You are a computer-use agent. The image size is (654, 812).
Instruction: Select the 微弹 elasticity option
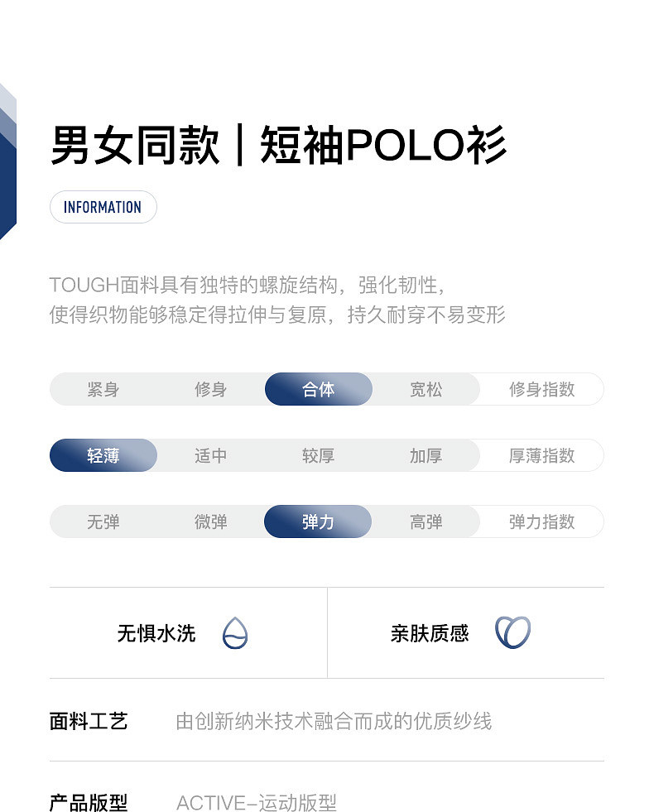click(x=211, y=521)
